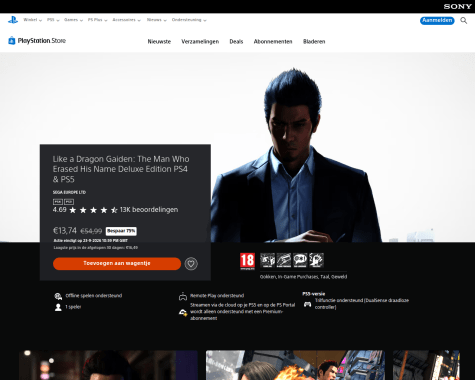Open the Bladeren store tab

tap(314, 42)
